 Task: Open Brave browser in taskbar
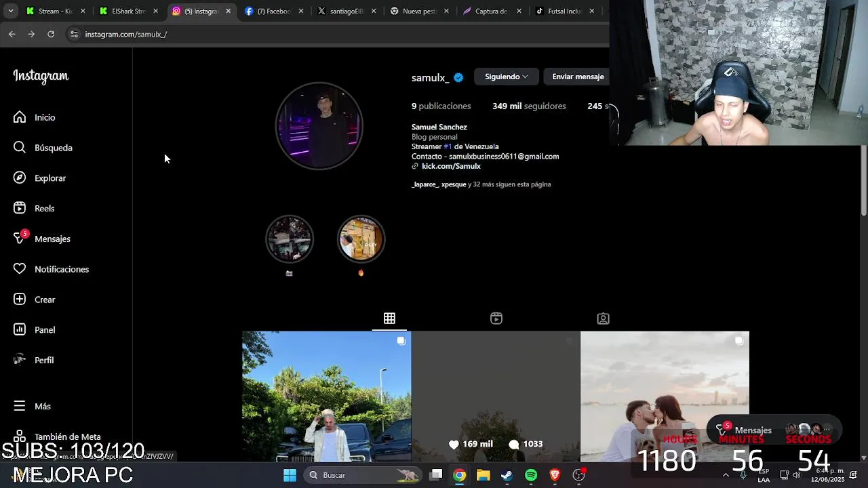pyautogui.click(x=555, y=475)
